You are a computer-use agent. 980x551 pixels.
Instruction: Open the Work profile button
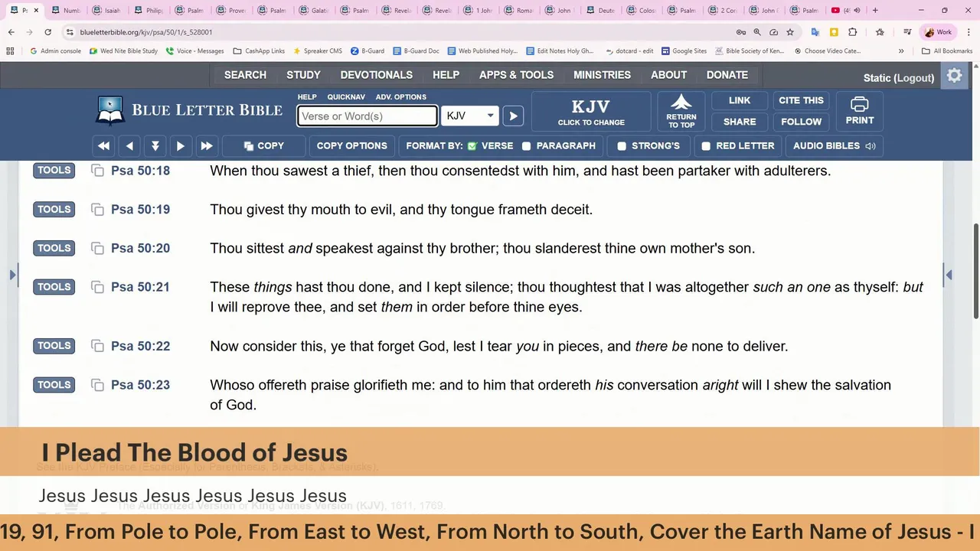coord(939,32)
